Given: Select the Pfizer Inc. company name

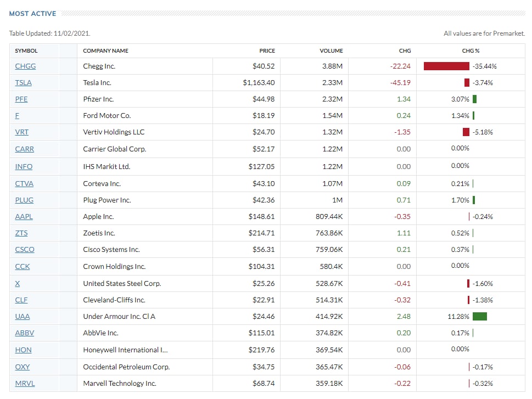Looking at the screenshot, I should pyautogui.click(x=98, y=99).
